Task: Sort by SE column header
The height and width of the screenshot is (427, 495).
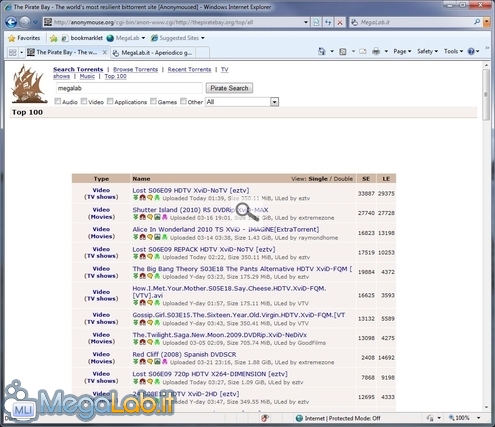Action: [366, 179]
